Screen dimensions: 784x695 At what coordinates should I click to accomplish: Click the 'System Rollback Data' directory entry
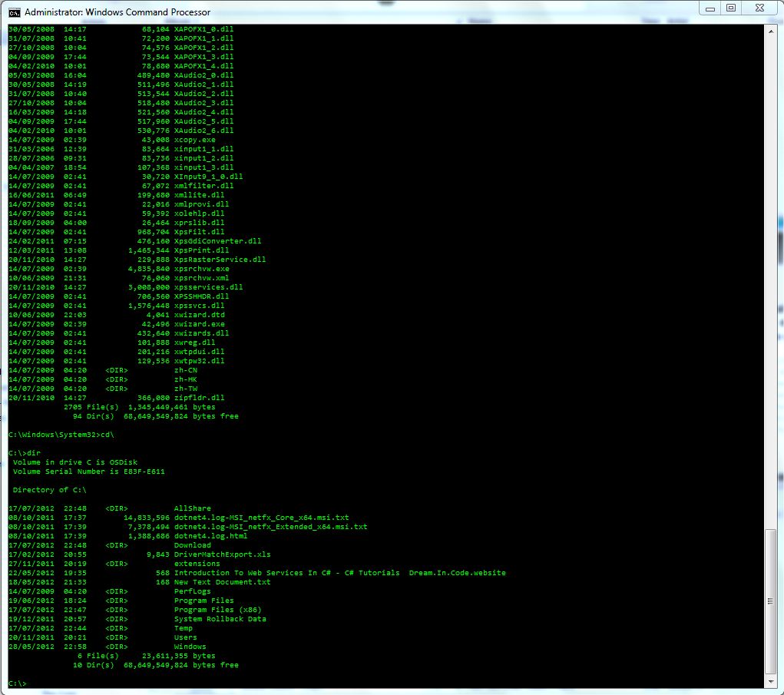pos(220,620)
